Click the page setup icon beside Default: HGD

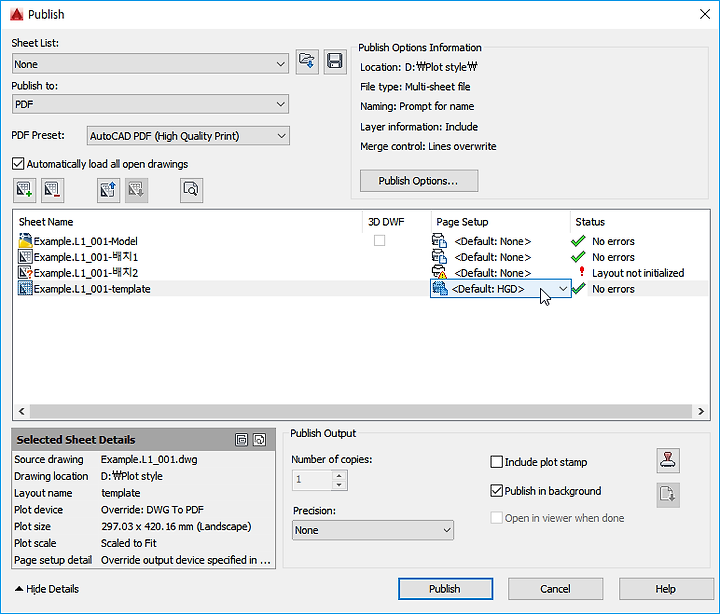440,288
